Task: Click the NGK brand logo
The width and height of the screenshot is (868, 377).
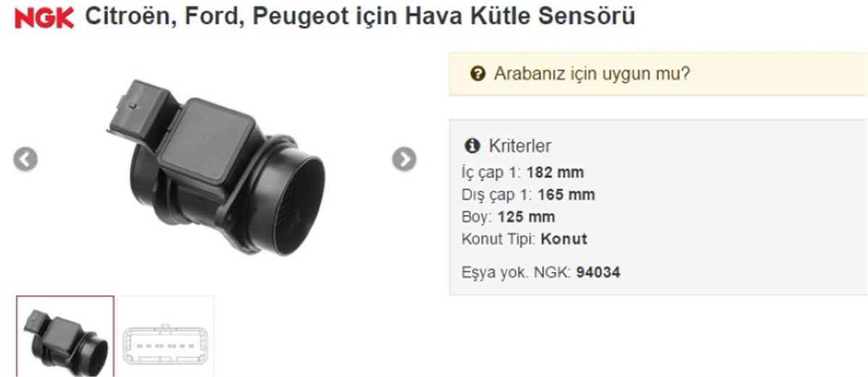Action: (45, 17)
